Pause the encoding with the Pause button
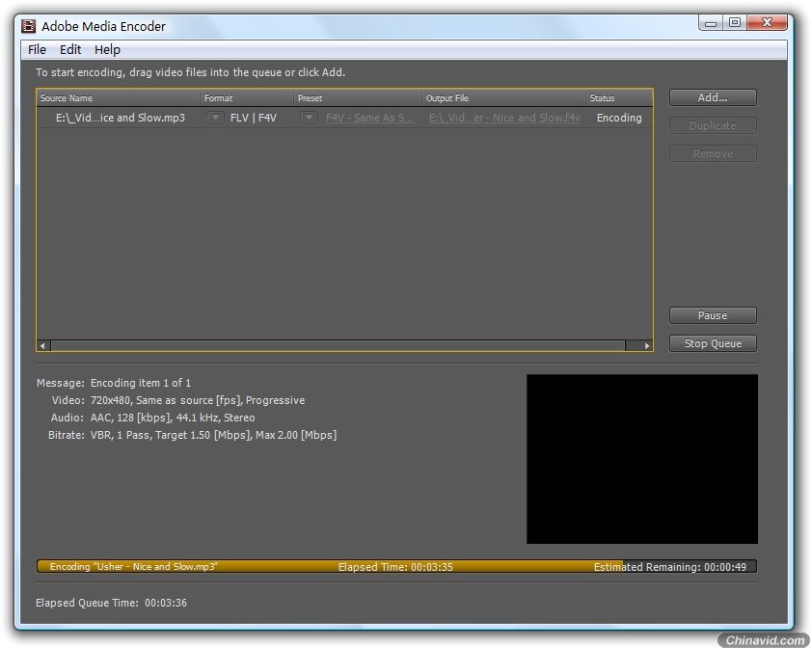Viewport: 812px width, 648px height. (713, 315)
